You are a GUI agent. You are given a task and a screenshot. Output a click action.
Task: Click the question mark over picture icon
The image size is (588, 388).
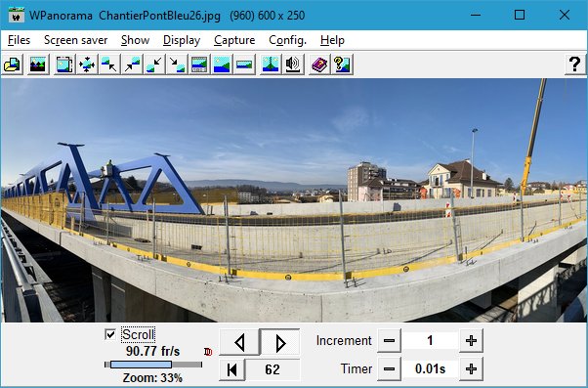tap(342, 65)
